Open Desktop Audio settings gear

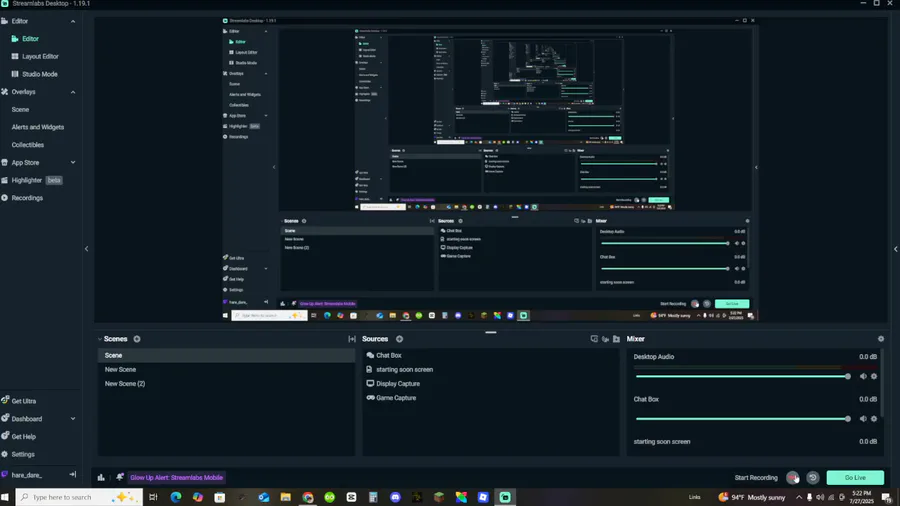[874, 376]
